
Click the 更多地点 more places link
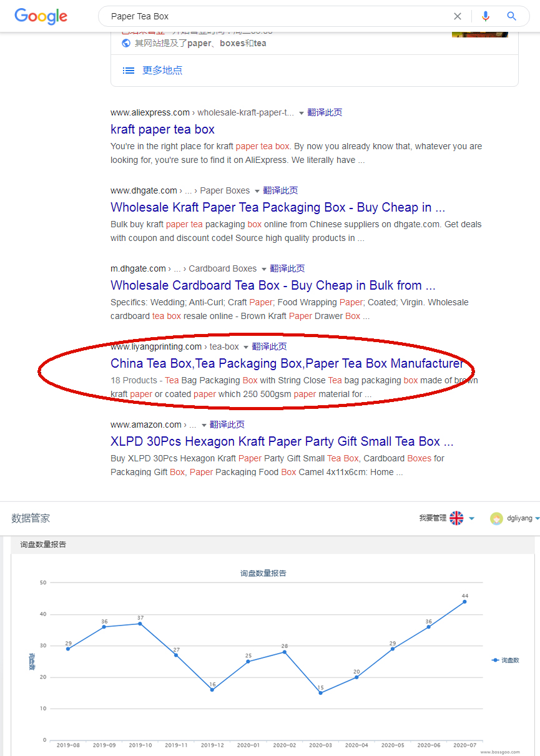pos(162,71)
